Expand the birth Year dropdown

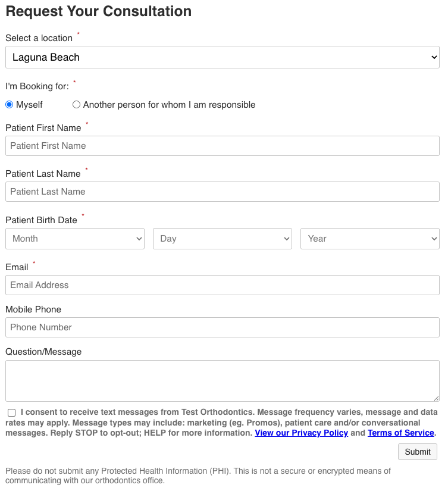(x=369, y=239)
